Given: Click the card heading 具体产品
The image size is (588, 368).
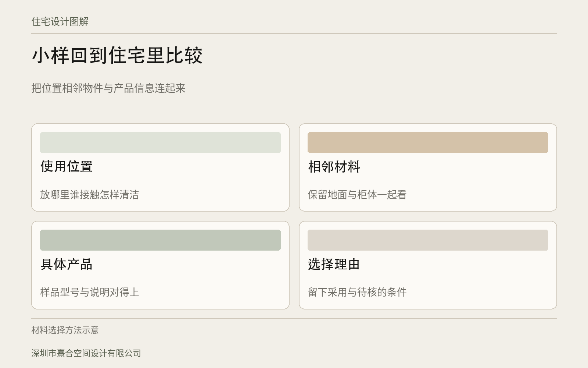Looking at the screenshot, I should (x=67, y=264).
